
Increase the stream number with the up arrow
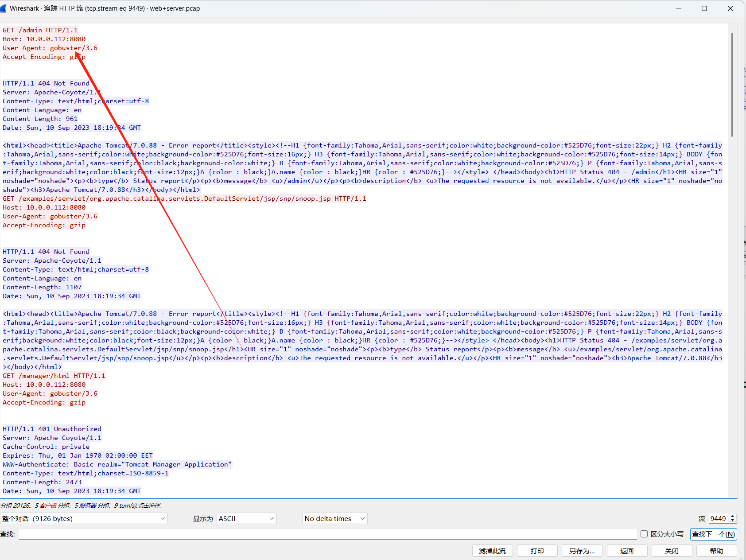pyautogui.click(x=733, y=516)
